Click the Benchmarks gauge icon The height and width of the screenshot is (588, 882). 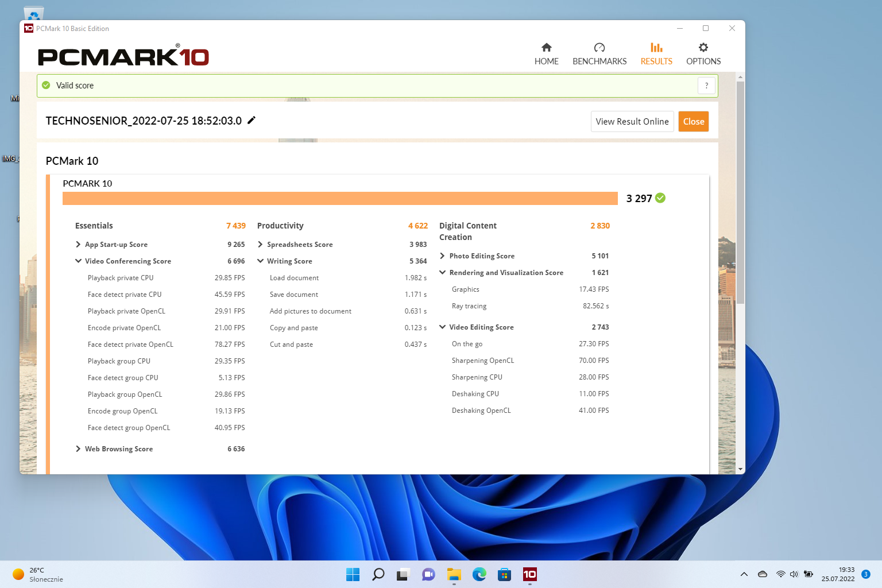599,47
